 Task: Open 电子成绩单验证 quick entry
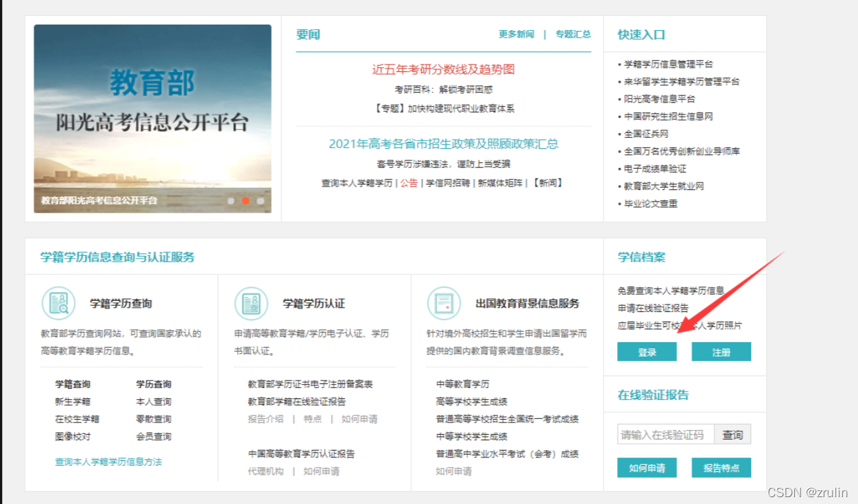tap(655, 169)
